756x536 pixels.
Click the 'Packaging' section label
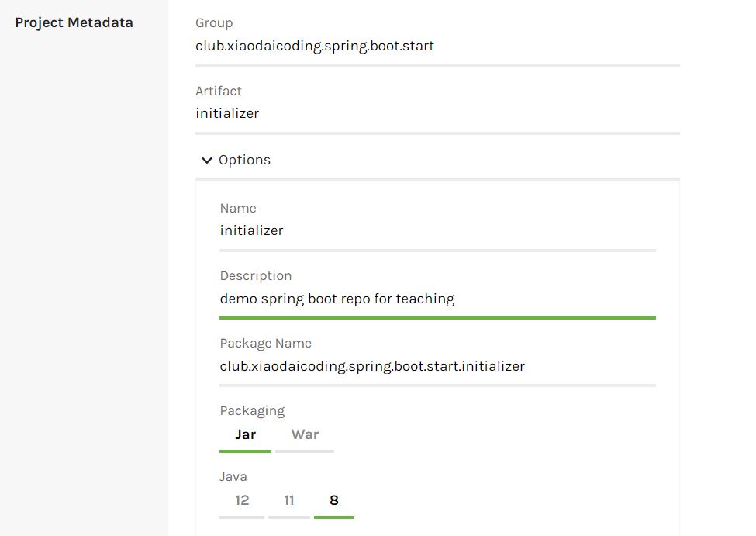(x=252, y=411)
